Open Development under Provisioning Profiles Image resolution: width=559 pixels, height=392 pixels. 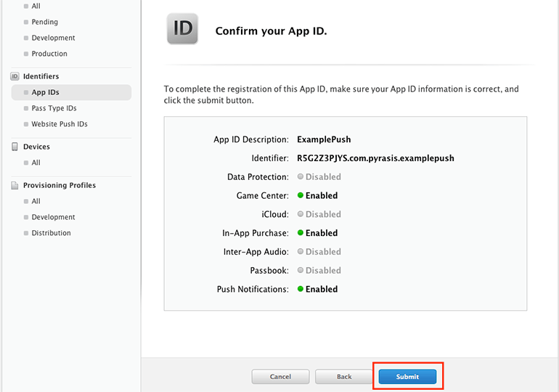(53, 217)
